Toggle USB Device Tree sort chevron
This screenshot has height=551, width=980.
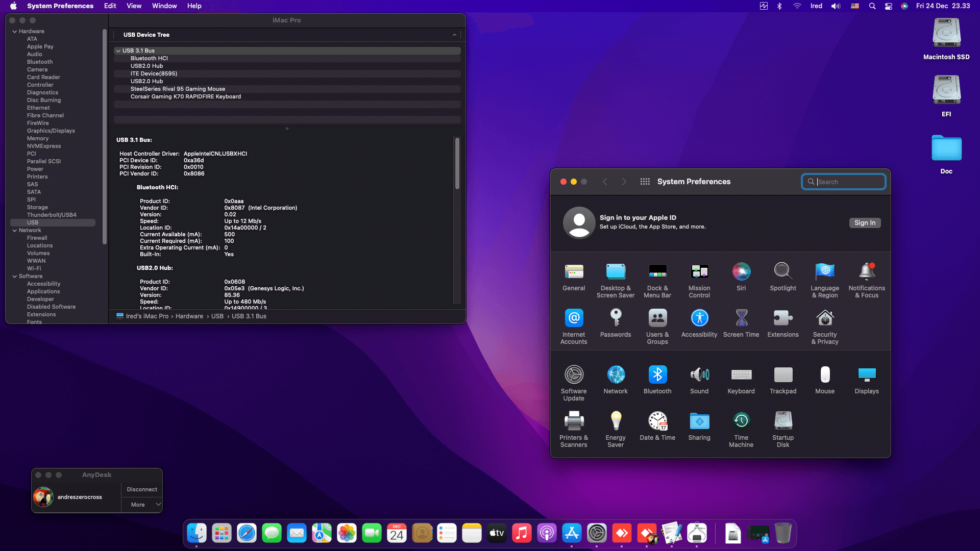coord(454,35)
